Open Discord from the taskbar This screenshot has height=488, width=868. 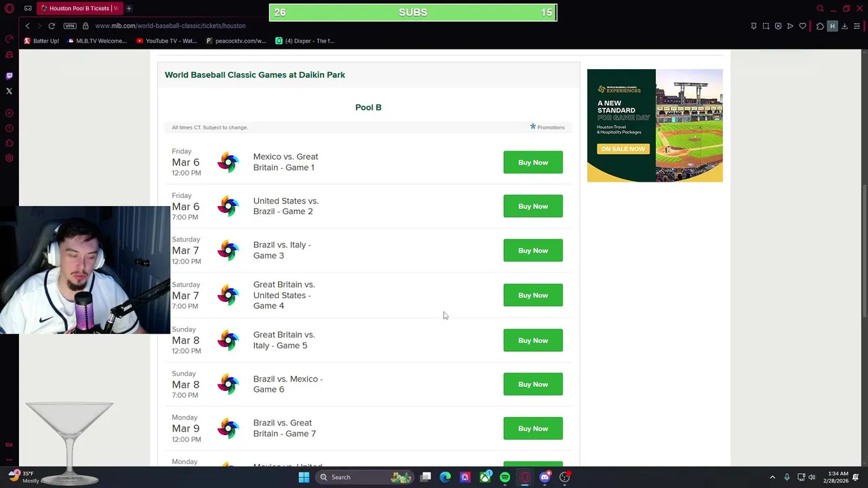[545, 477]
